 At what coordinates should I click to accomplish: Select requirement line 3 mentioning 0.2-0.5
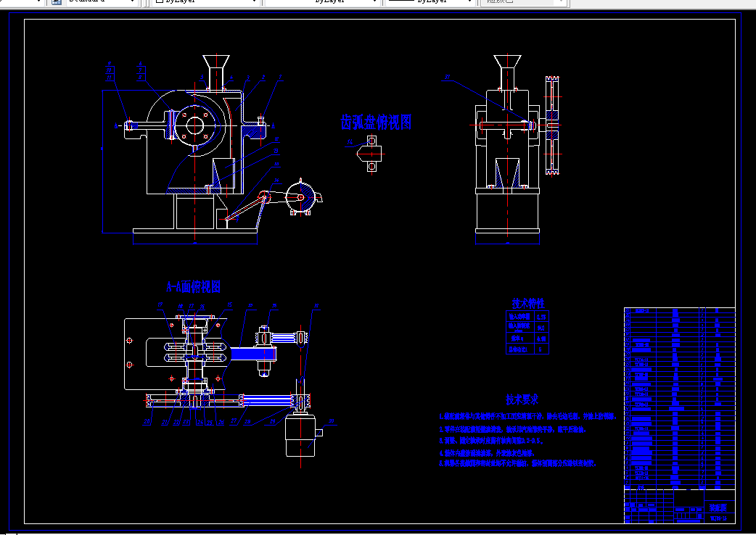pyautogui.click(x=491, y=441)
